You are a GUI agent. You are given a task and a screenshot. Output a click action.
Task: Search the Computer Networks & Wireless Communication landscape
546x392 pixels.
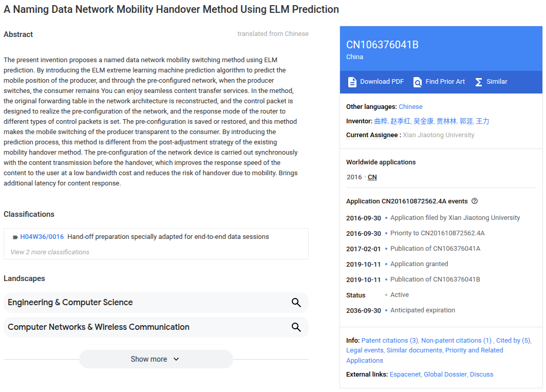[296, 327]
